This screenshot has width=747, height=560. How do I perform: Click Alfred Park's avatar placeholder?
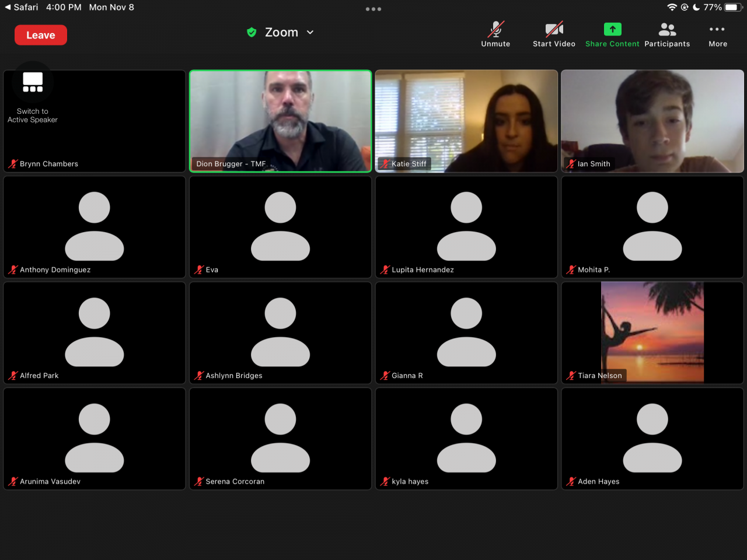point(95,332)
